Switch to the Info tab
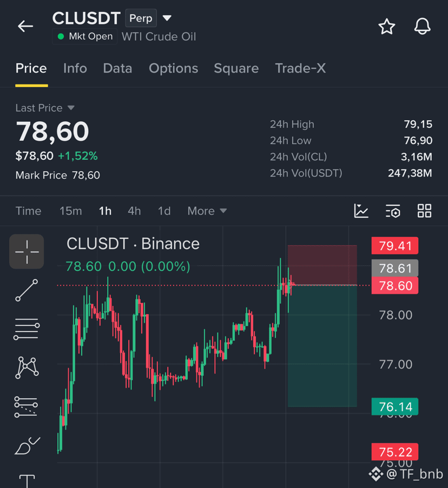The height and width of the screenshot is (488, 448). point(75,68)
